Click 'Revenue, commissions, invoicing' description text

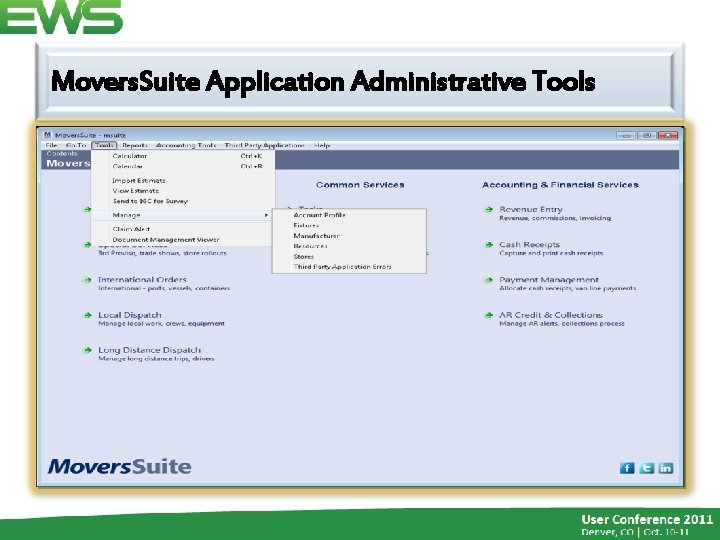(x=555, y=218)
